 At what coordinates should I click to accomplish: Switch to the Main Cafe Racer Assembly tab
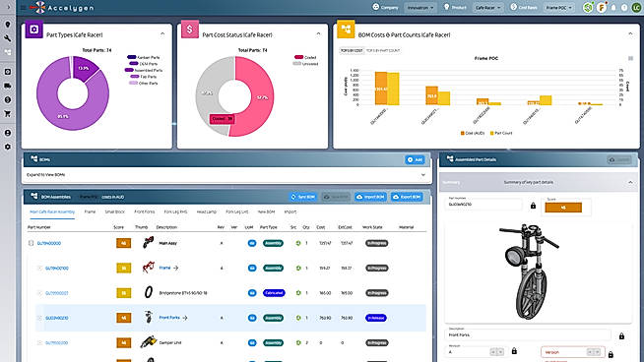pyautogui.click(x=52, y=211)
